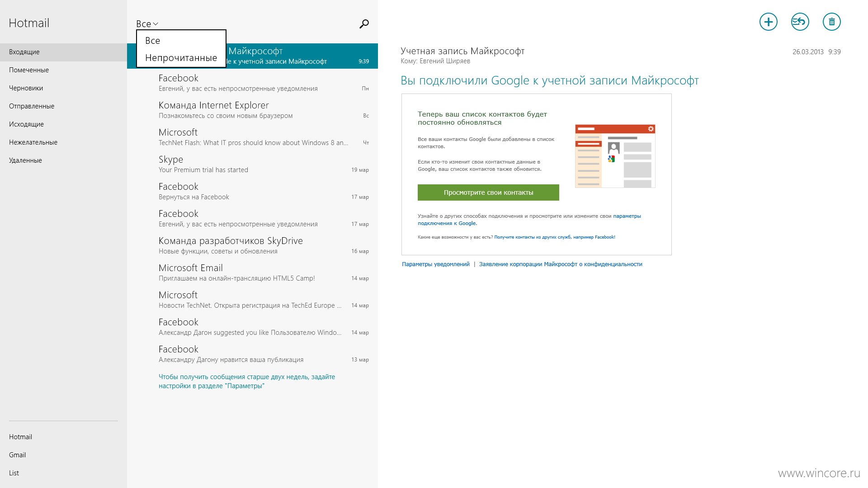Open the reply options icon
868x488 pixels.
coord(800,22)
